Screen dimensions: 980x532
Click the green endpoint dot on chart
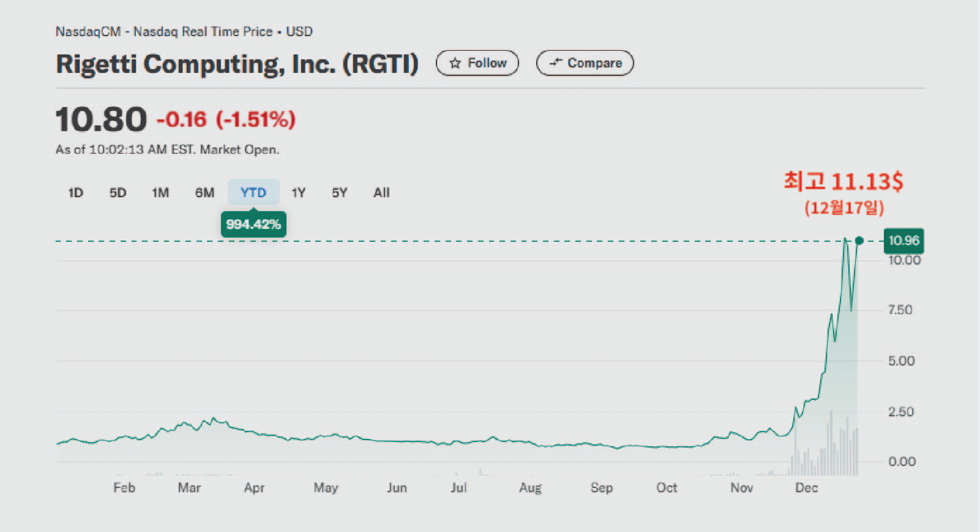(x=859, y=241)
